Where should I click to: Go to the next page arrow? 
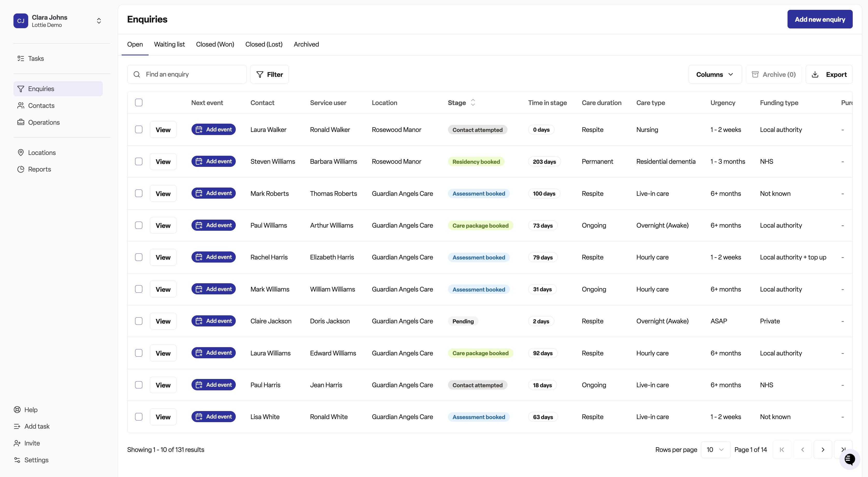(x=823, y=450)
